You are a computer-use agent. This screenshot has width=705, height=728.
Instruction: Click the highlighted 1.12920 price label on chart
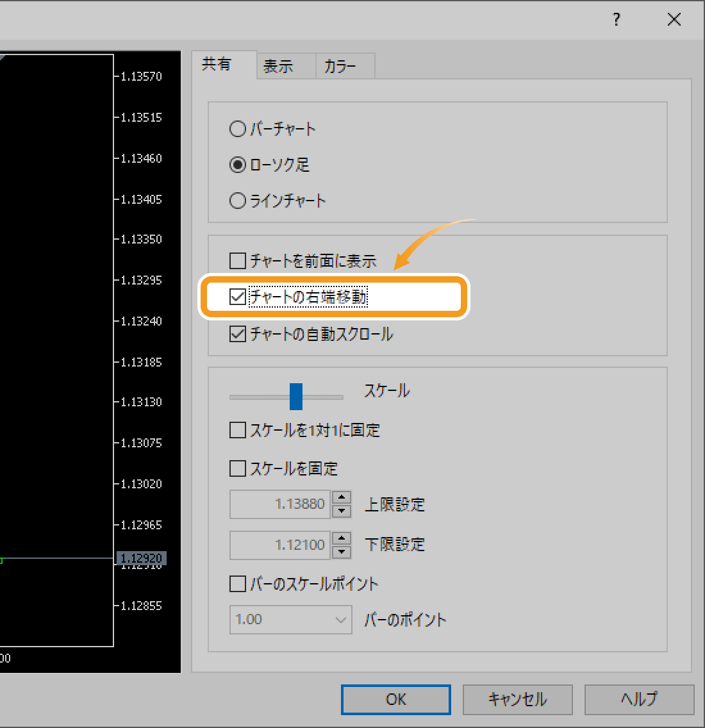tap(141, 558)
